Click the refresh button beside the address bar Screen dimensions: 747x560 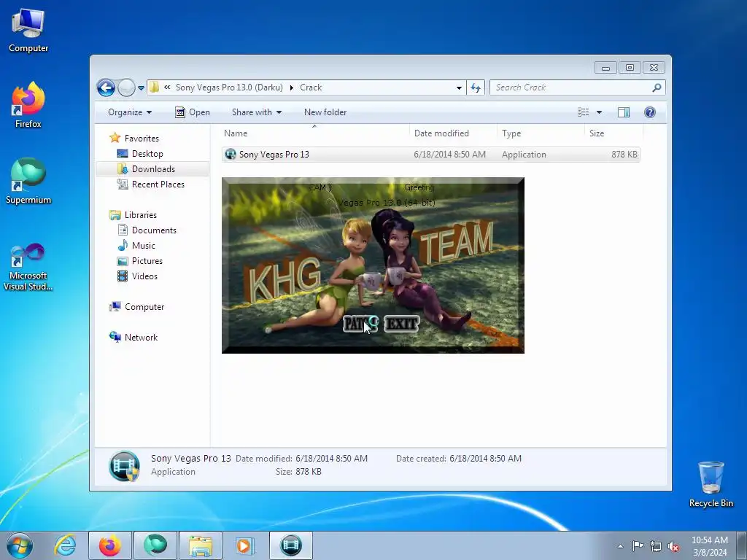pyautogui.click(x=476, y=87)
